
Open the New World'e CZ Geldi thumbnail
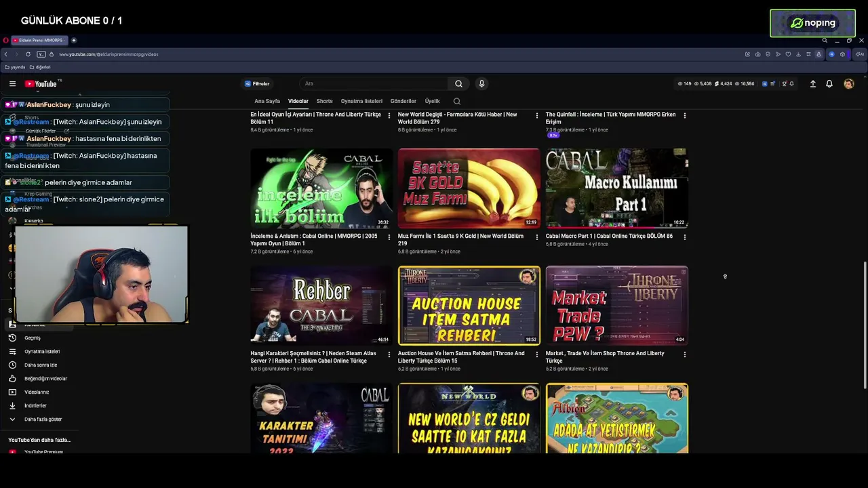click(469, 418)
